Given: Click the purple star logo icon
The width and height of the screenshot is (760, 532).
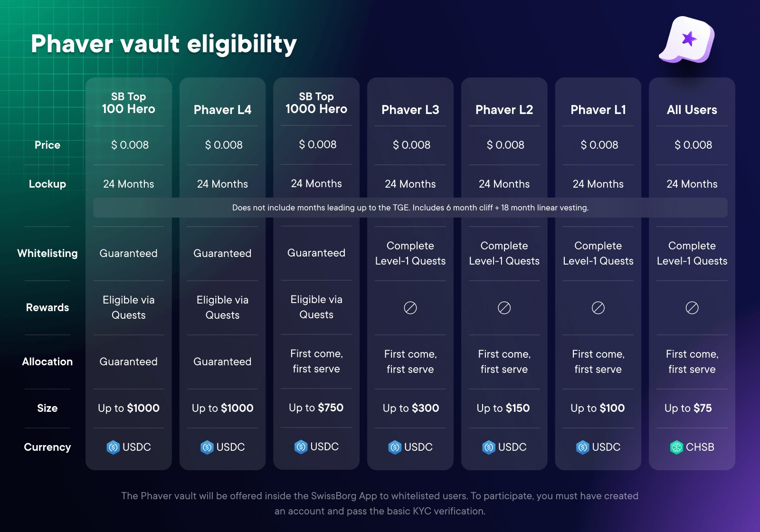Looking at the screenshot, I should [688, 39].
